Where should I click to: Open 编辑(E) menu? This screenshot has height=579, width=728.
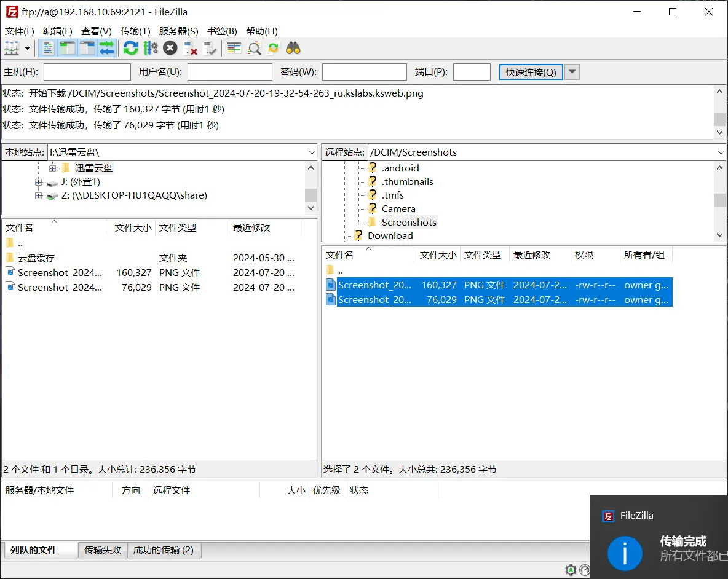[58, 31]
